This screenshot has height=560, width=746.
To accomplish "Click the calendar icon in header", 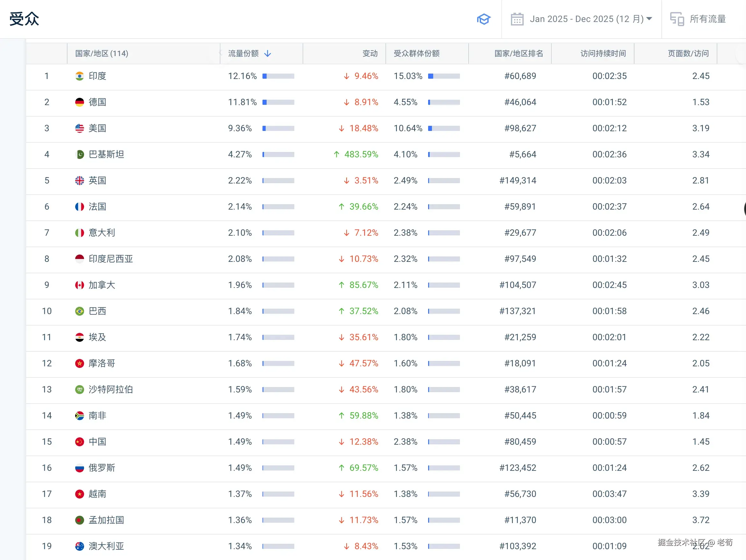I will pos(517,19).
